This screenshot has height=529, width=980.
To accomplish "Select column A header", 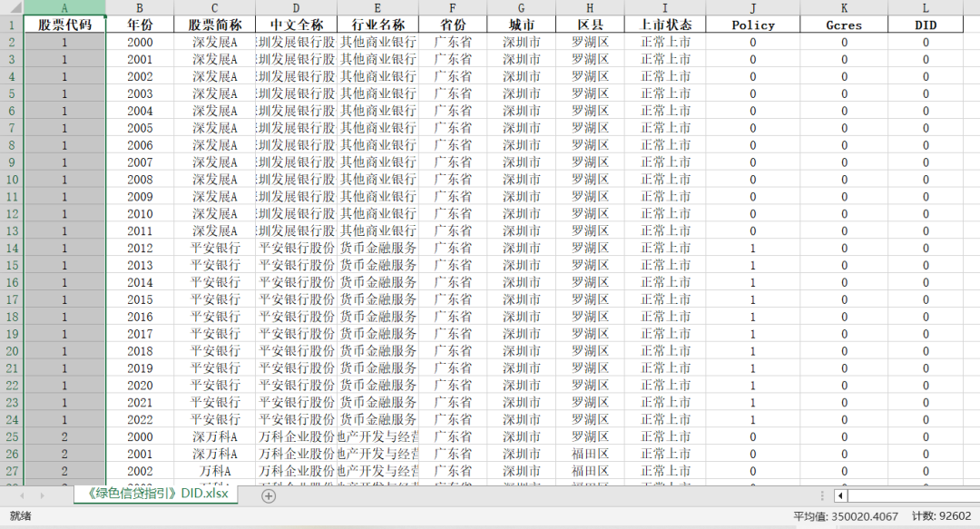I will click(64, 8).
